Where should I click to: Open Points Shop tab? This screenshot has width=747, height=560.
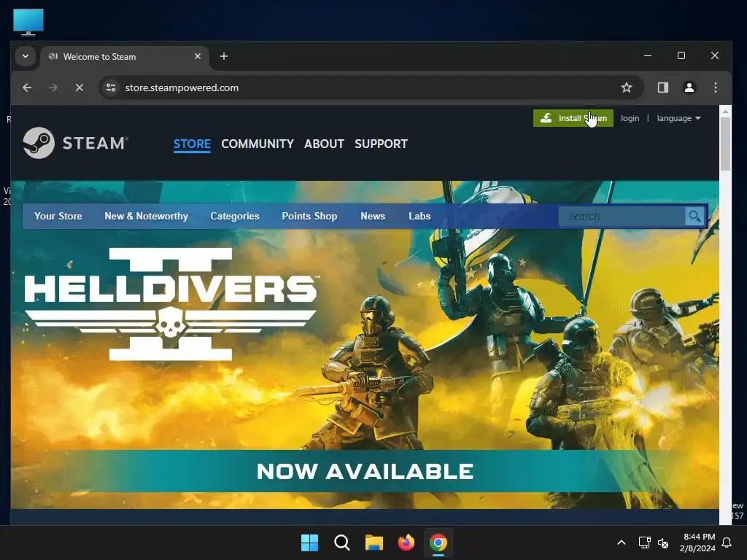(x=309, y=216)
